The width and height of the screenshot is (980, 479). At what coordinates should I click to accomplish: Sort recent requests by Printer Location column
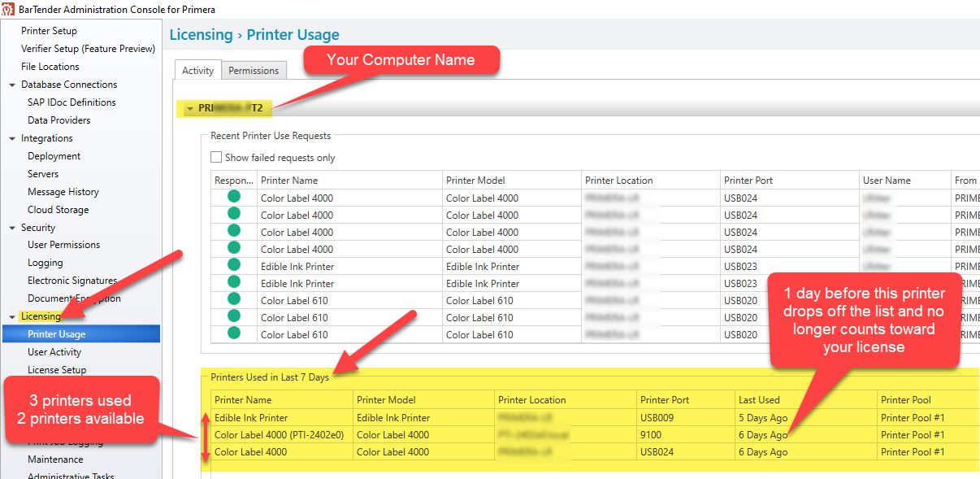click(651, 181)
